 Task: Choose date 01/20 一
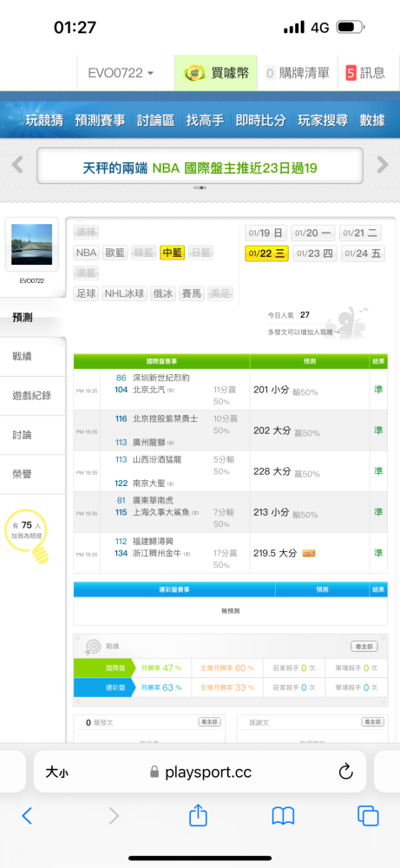coord(314,233)
